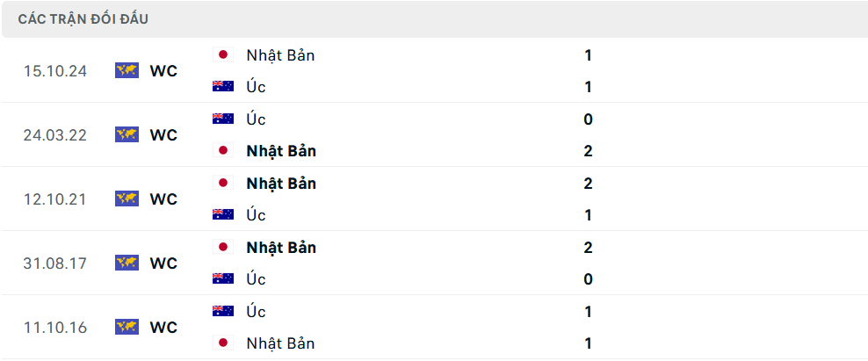Click the Các Trận Đối Đầu section header

click(83, 19)
